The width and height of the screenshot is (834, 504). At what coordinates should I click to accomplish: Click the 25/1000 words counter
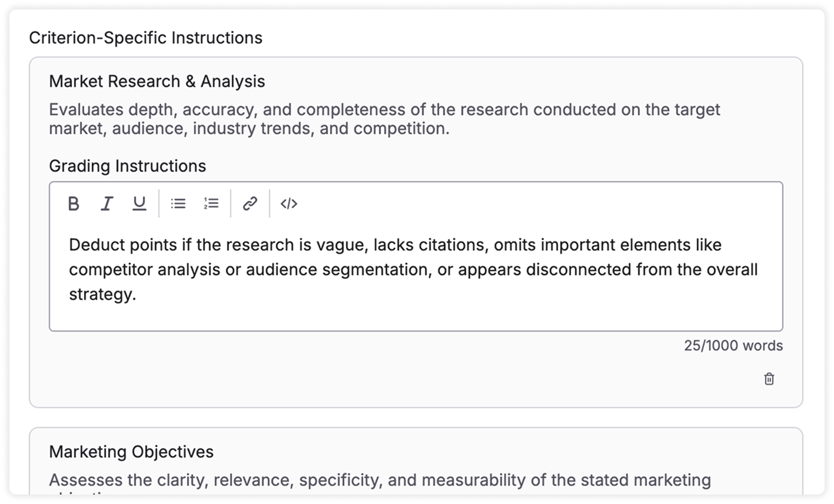coord(733,346)
